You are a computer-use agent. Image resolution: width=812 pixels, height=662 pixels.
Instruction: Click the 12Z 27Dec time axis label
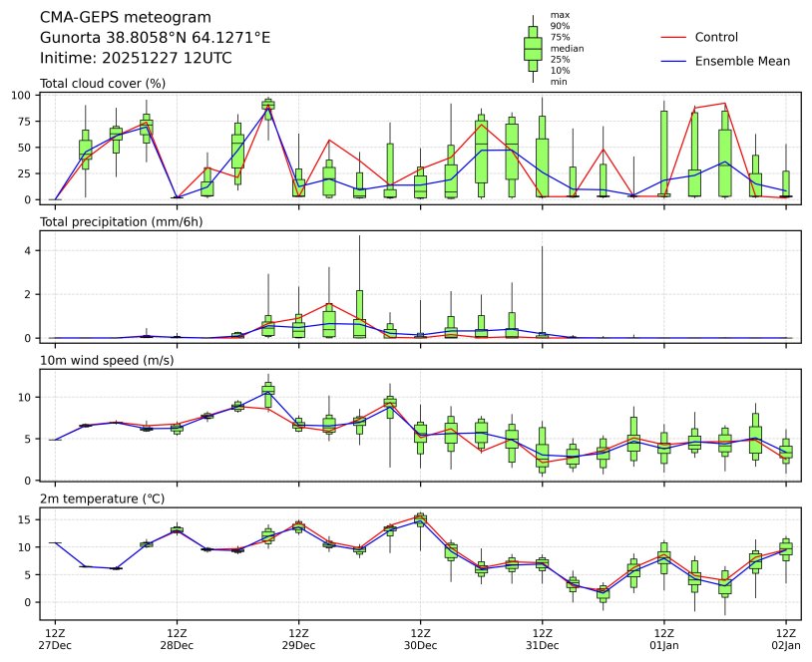tap(55, 639)
